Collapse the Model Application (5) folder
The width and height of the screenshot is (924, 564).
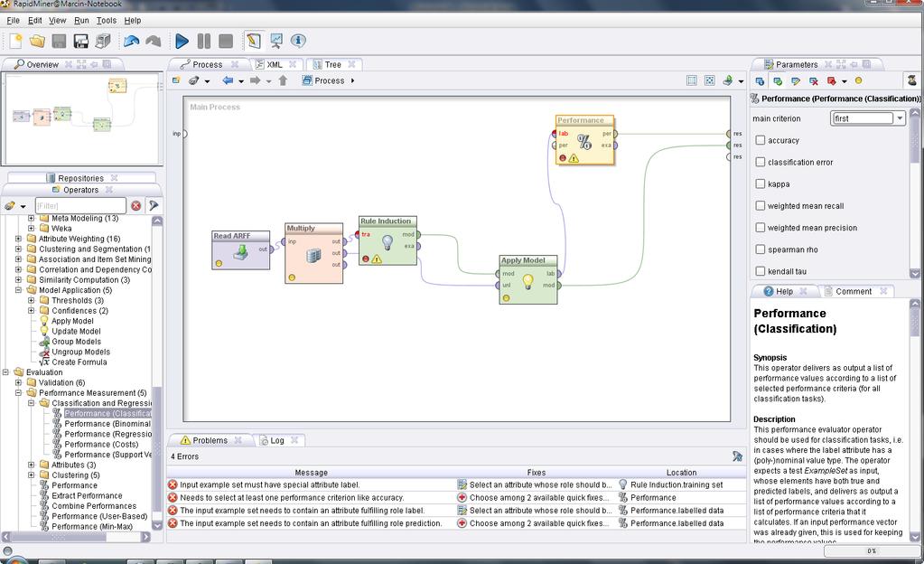tap(18, 290)
